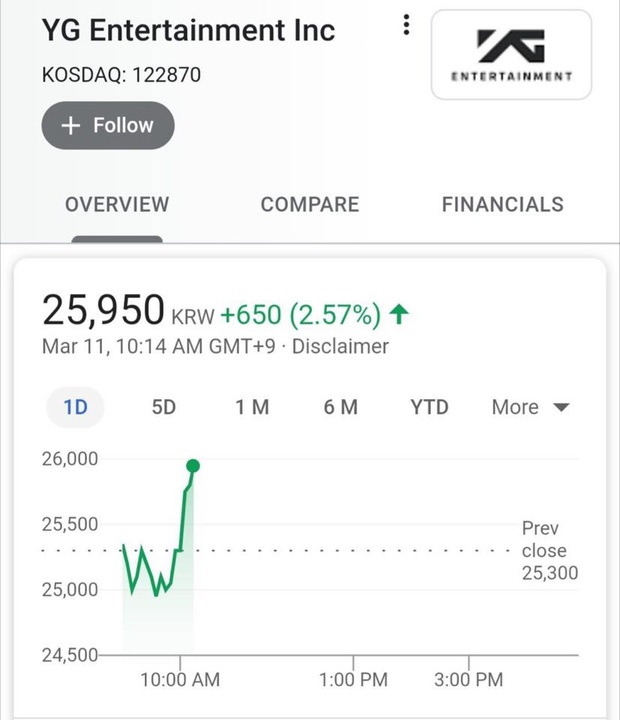Click the YG Entertainment logo thumbnail
Image resolution: width=620 pixels, height=720 pixels.
[x=511, y=57]
